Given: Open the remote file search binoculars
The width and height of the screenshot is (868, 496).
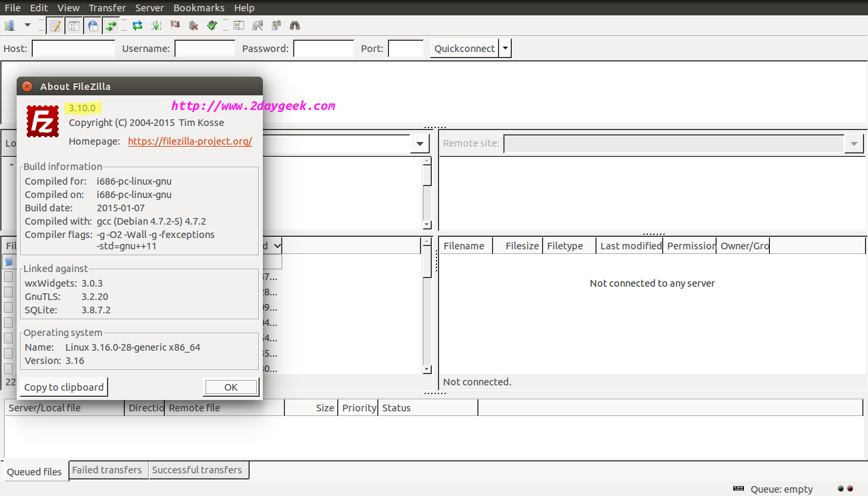Looking at the screenshot, I should coord(295,26).
